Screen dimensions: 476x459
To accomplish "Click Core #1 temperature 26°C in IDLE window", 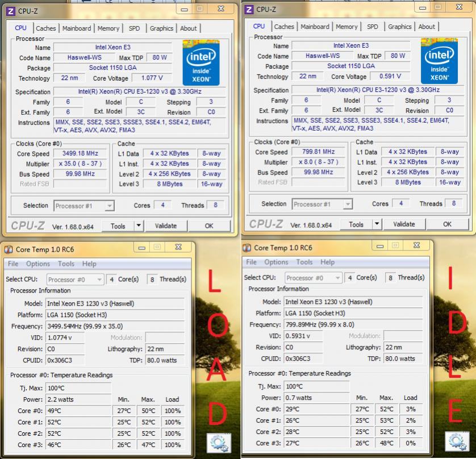I will pyautogui.click(x=316, y=420).
